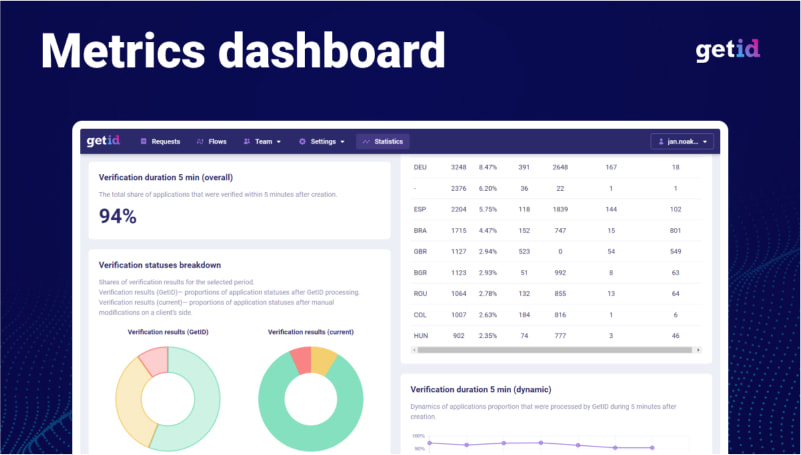The height and width of the screenshot is (455, 801).
Task: Click the 816 value in the COL row
Action: [x=560, y=315]
